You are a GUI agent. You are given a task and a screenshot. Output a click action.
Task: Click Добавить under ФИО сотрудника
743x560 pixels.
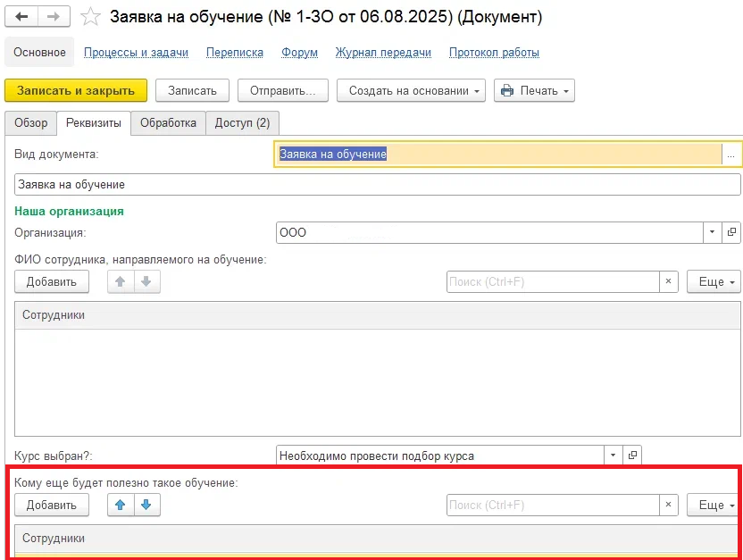(52, 282)
